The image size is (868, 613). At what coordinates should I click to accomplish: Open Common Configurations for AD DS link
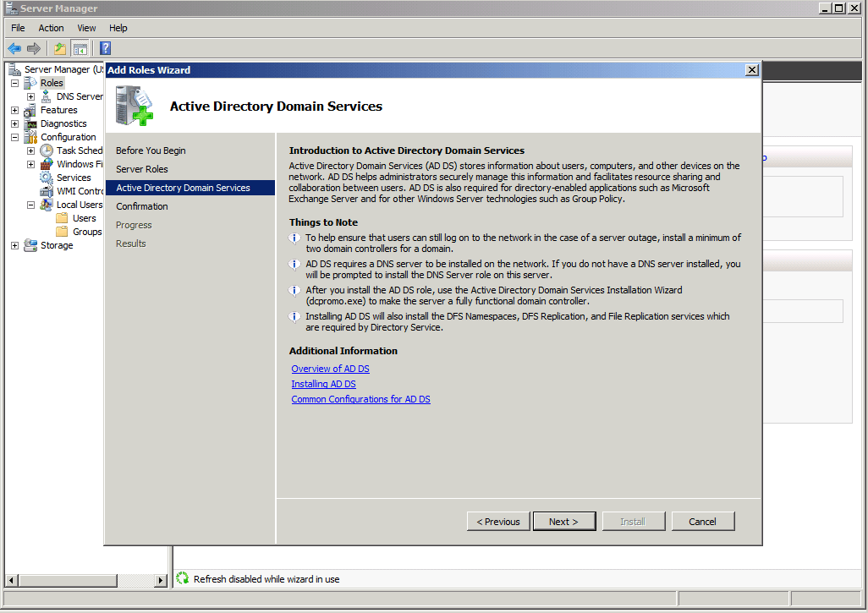[360, 399]
